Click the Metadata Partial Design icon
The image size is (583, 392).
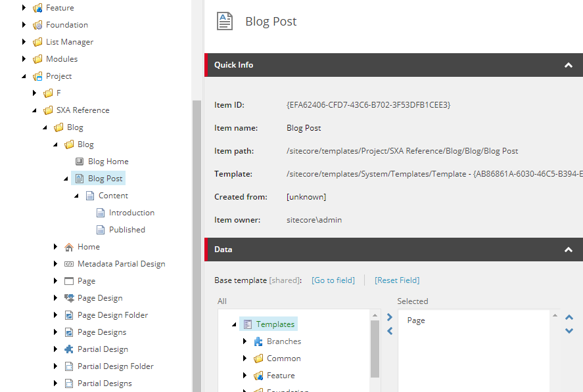click(x=69, y=264)
